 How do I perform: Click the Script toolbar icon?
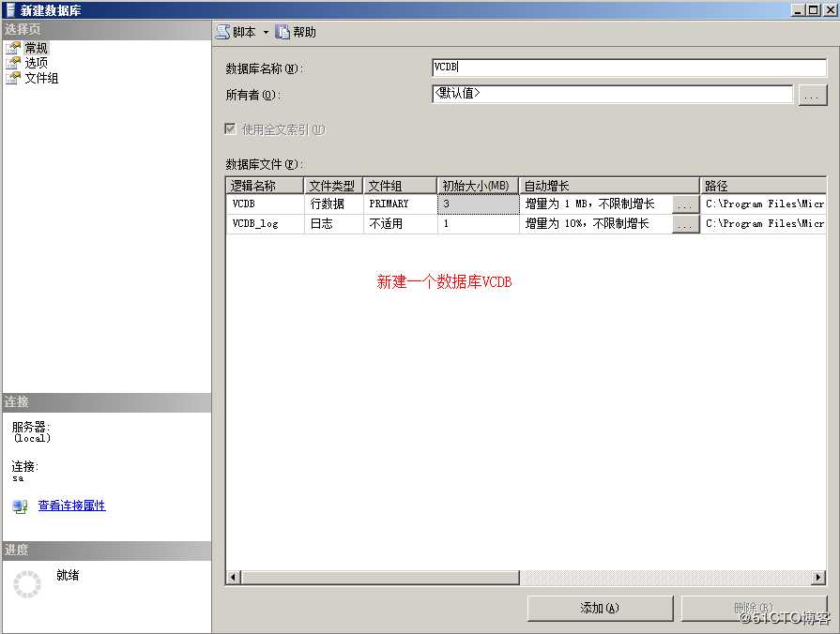point(222,32)
